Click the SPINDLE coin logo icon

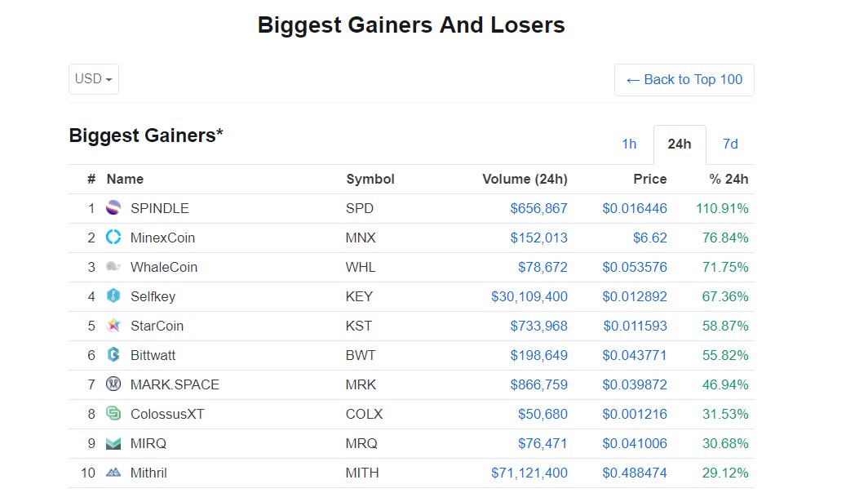point(113,207)
